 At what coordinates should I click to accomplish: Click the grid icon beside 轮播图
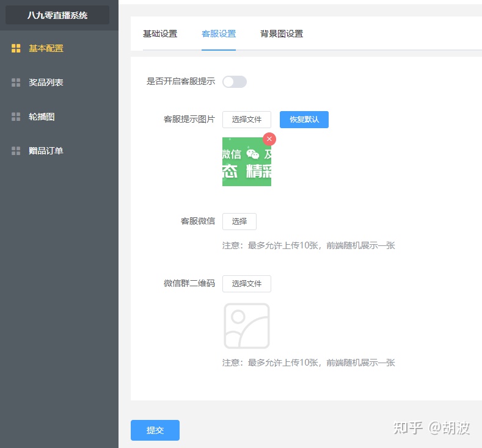click(x=16, y=117)
